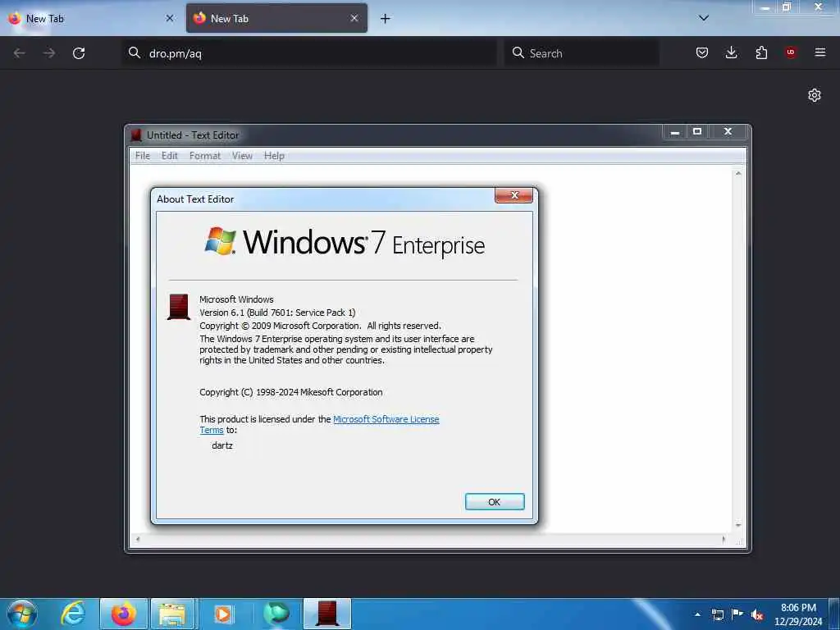Click the Text Editor scroll down arrow
840x630 pixels.
(738, 526)
